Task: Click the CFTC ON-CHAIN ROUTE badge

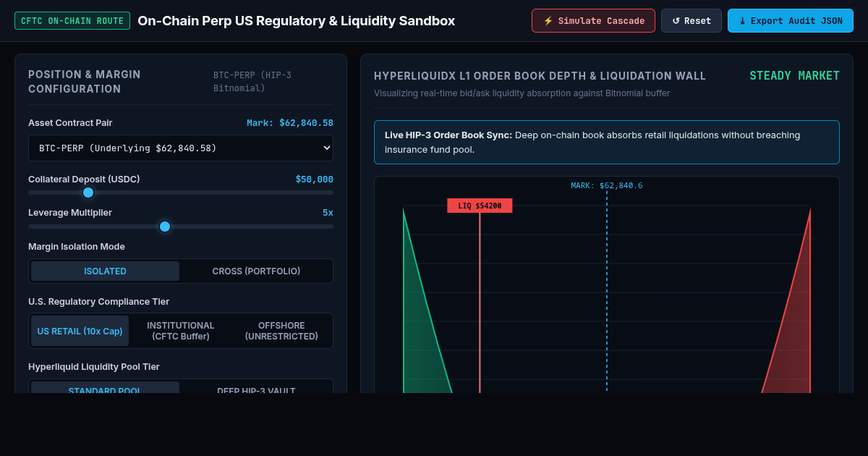Action: [72, 20]
